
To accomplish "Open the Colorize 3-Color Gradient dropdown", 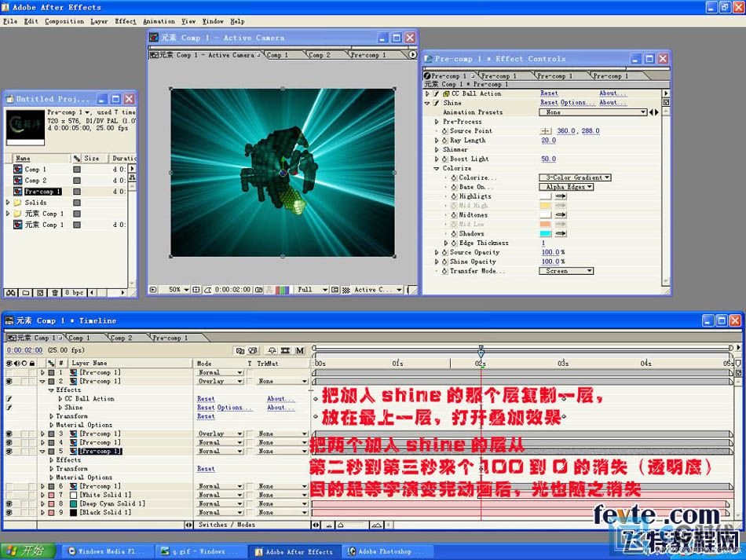I will coord(575,178).
